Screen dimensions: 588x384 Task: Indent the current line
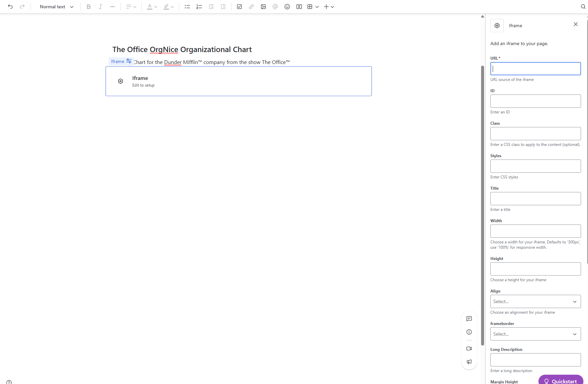[223, 7]
